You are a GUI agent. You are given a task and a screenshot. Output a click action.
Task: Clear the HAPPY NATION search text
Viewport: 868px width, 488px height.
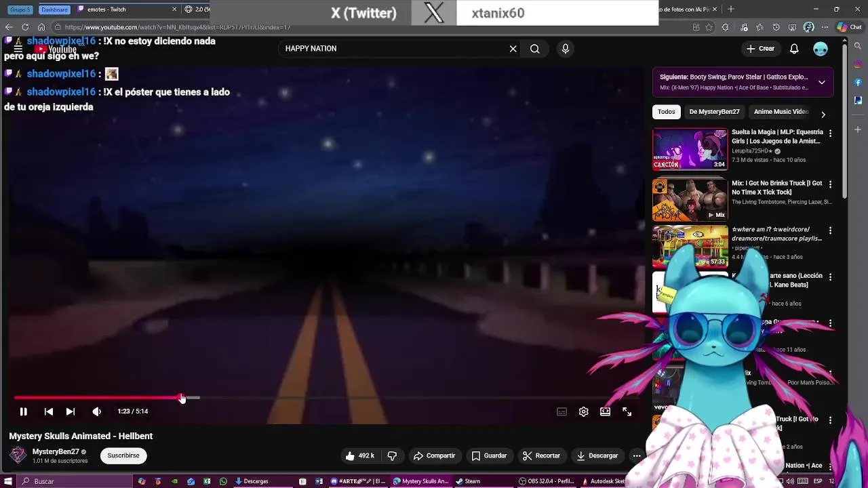click(x=513, y=49)
